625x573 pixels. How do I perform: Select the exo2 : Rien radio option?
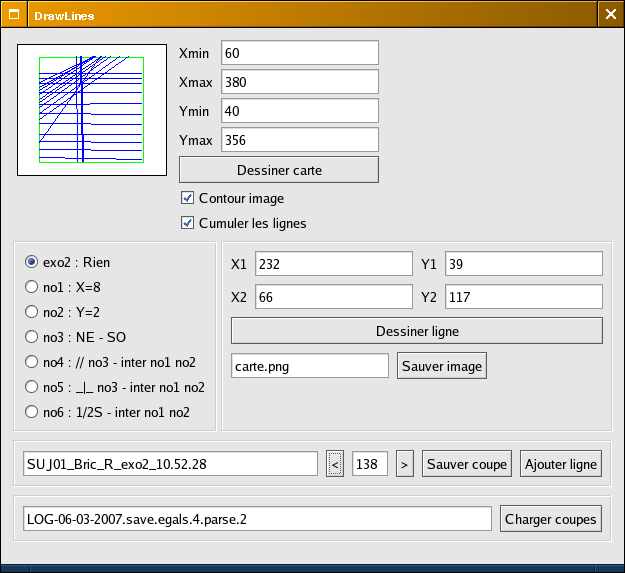[32, 262]
